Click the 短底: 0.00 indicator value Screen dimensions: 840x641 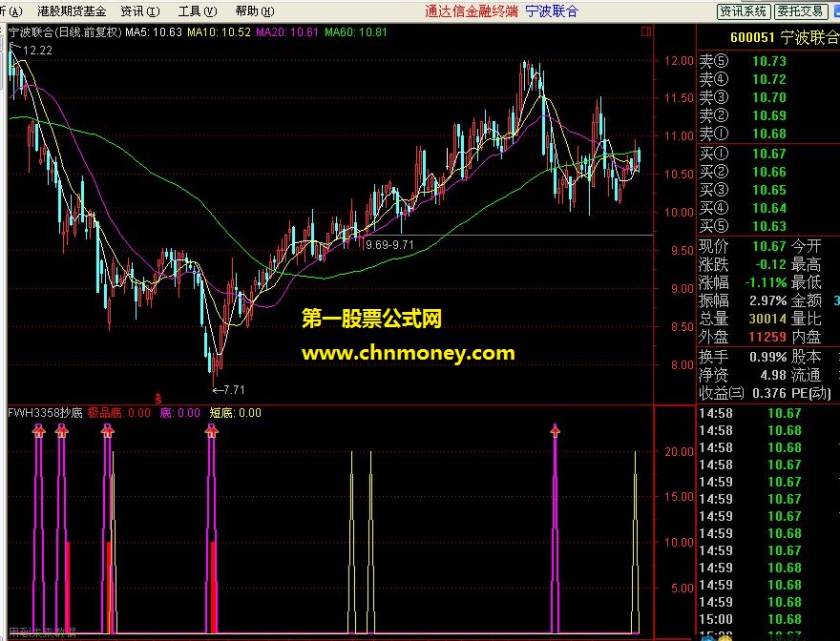[x=235, y=413]
